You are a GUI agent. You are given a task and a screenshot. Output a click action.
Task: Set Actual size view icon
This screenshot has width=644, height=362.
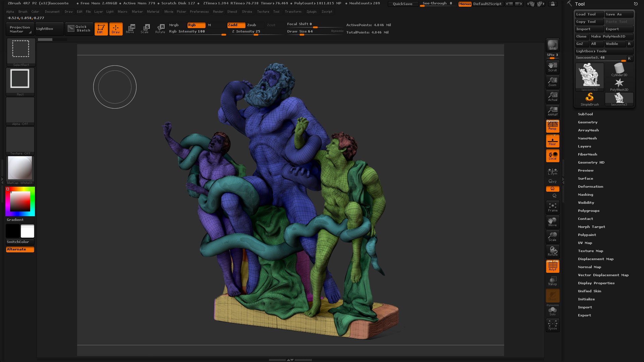(552, 96)
